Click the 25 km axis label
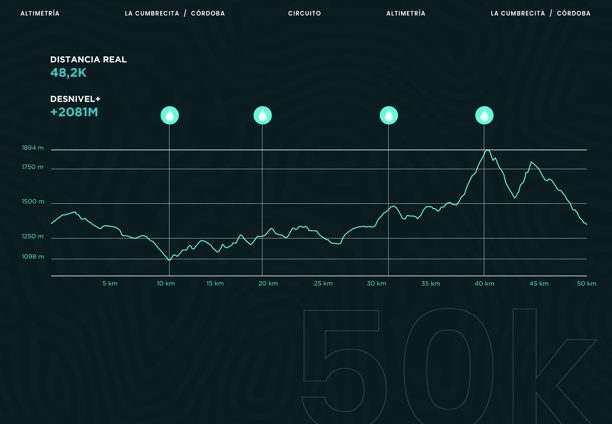 point(323,283)
